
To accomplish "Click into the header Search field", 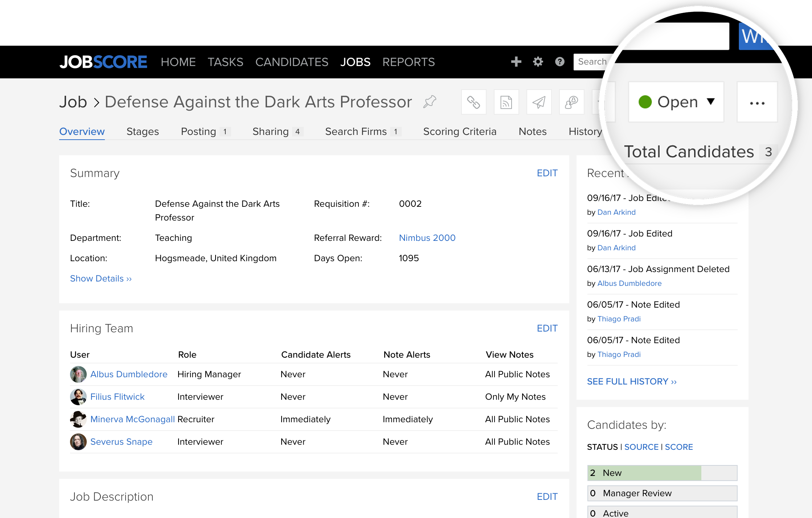I will pyautogui.click(x=593, y=62).
